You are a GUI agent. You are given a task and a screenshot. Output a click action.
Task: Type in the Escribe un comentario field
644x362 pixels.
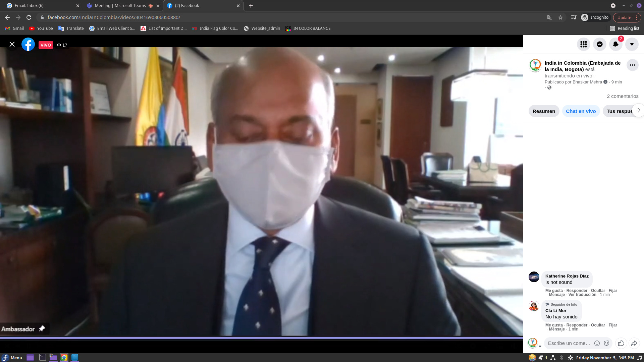pos(569,343)
